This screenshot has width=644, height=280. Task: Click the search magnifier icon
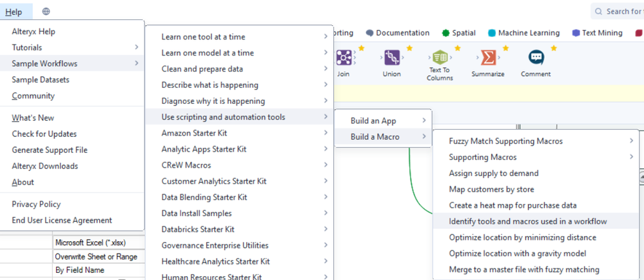point(598,12)
